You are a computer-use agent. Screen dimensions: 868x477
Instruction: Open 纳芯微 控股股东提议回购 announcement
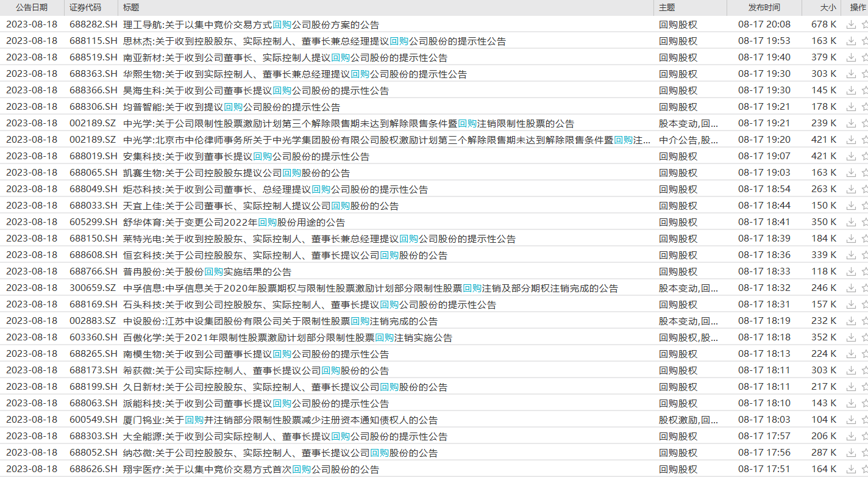click(280, 453)
